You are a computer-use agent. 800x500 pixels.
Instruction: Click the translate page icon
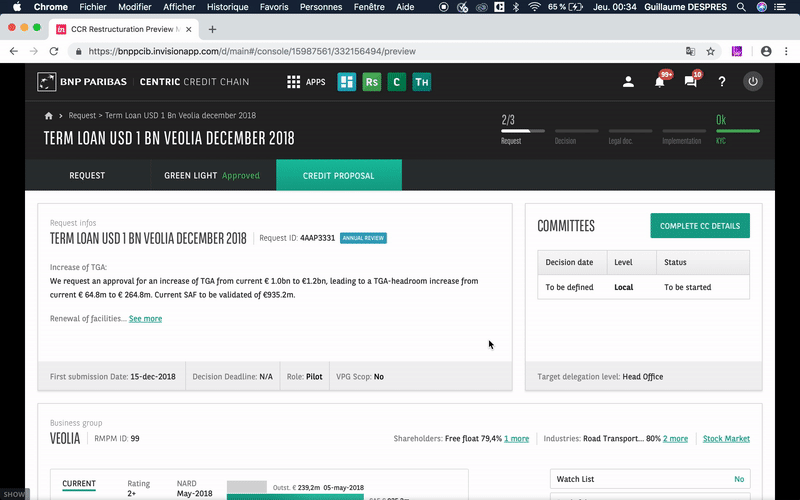690,51
